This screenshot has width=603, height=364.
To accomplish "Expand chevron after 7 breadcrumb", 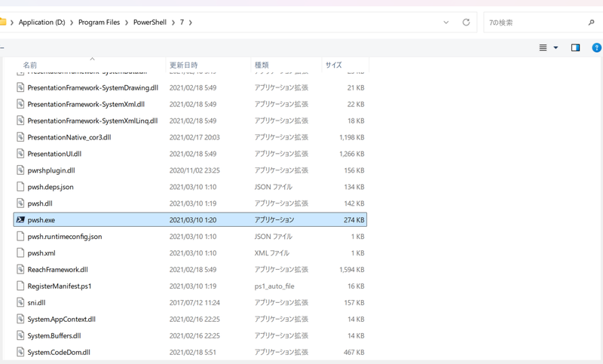I will pos(191,23).
